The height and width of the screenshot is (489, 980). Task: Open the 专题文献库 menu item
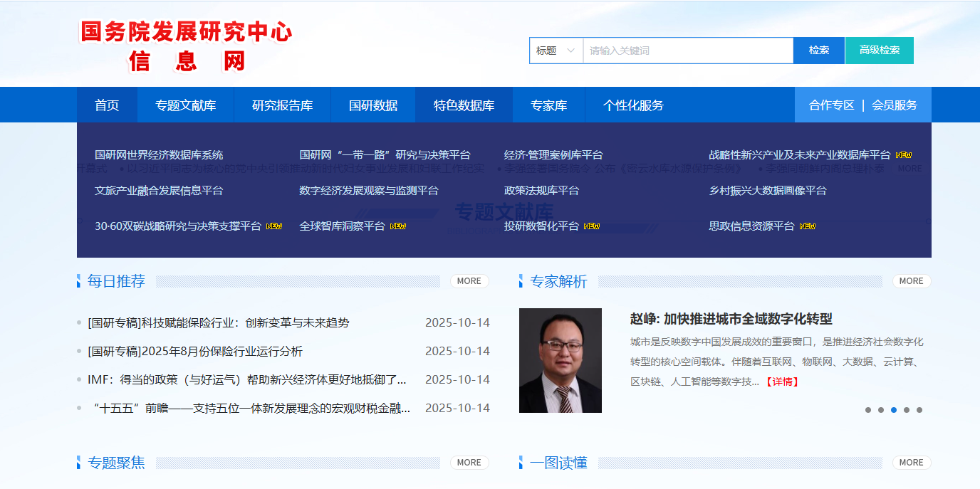pyautogui.click(x=185, y=105)
